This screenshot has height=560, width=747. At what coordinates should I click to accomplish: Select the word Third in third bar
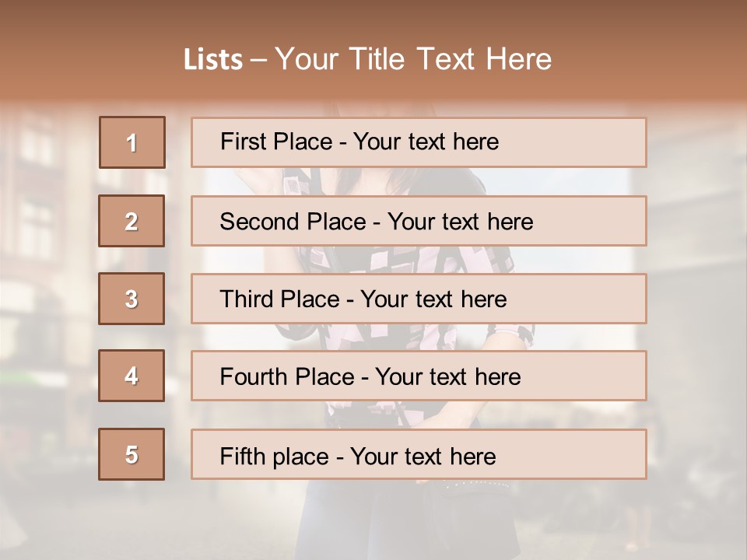tap(247, 299)
